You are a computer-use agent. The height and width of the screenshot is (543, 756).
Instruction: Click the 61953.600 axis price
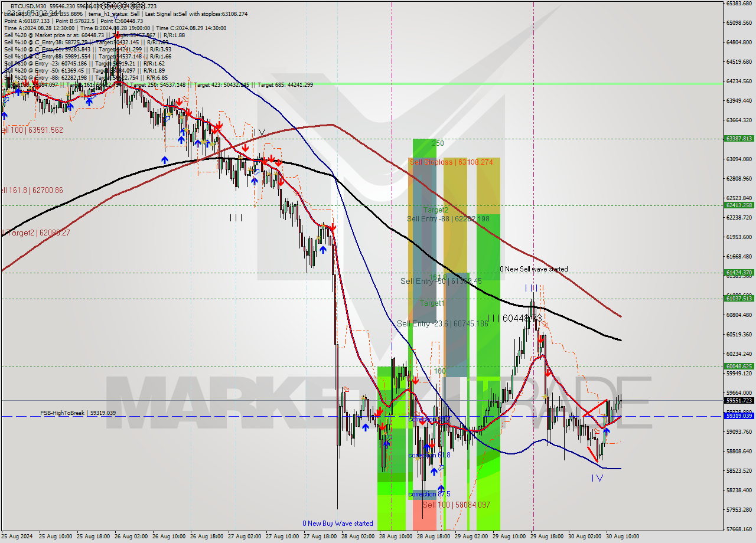click(x=739, y=237)
